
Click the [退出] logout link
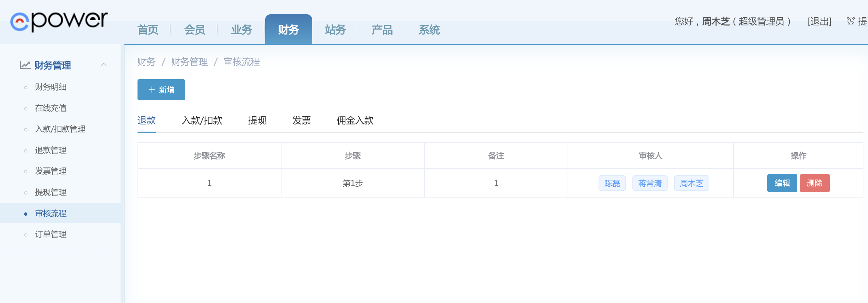click(x=819, y=22)
